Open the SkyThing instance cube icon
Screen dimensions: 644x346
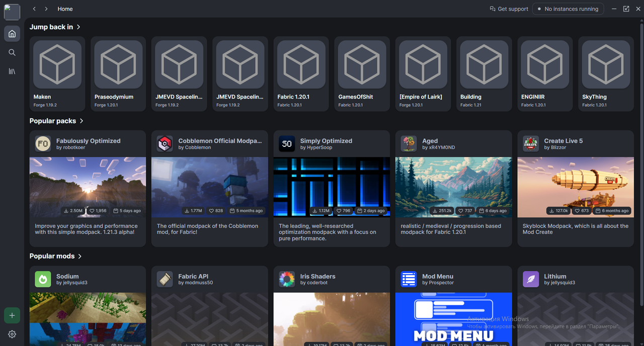(606, 64)
